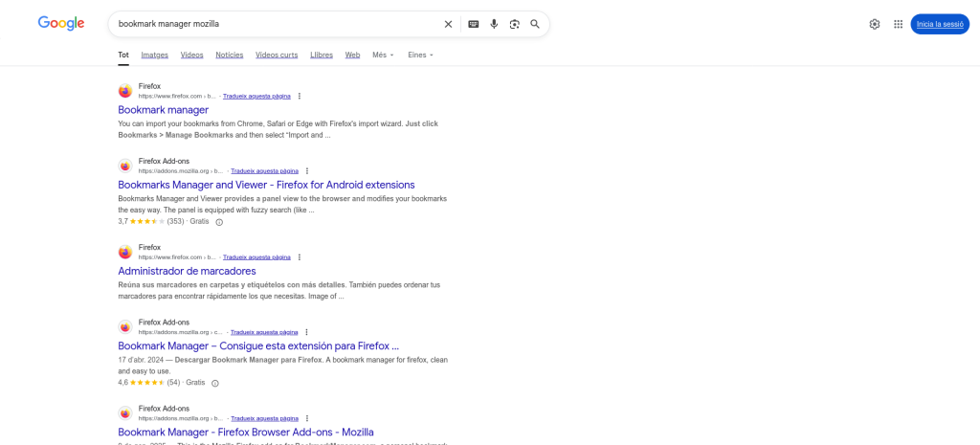Open Google settings gear icon
Screen dimensions: 980x445
point(874,24)
